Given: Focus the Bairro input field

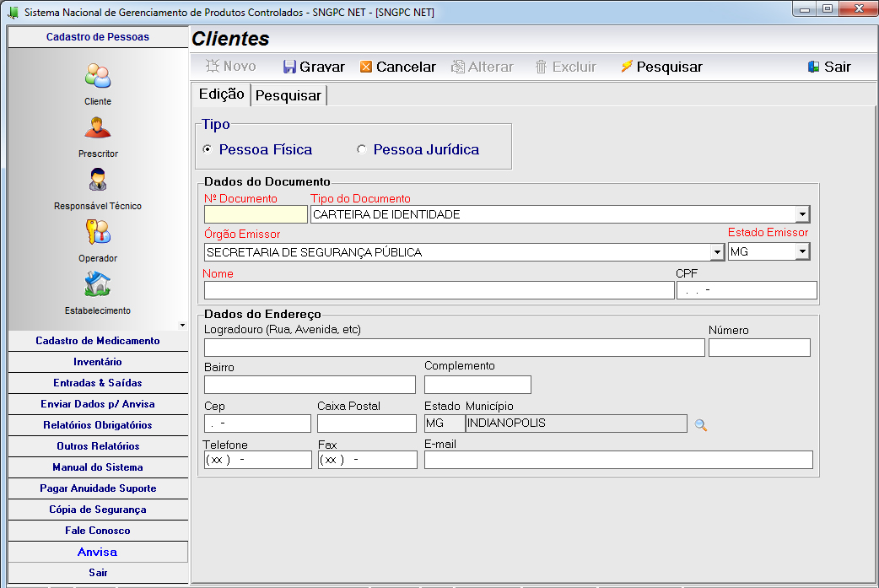Looking at the screenshot, I should point(310,385).
